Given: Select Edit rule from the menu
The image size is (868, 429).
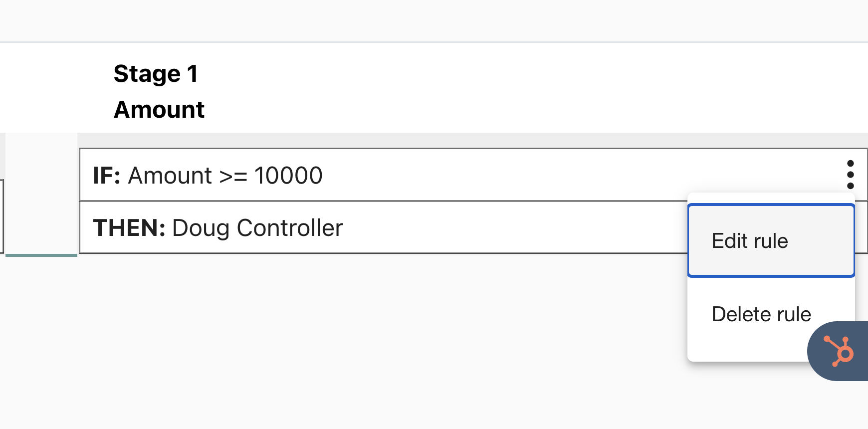Looking at the screenshot, I should 771,240.
